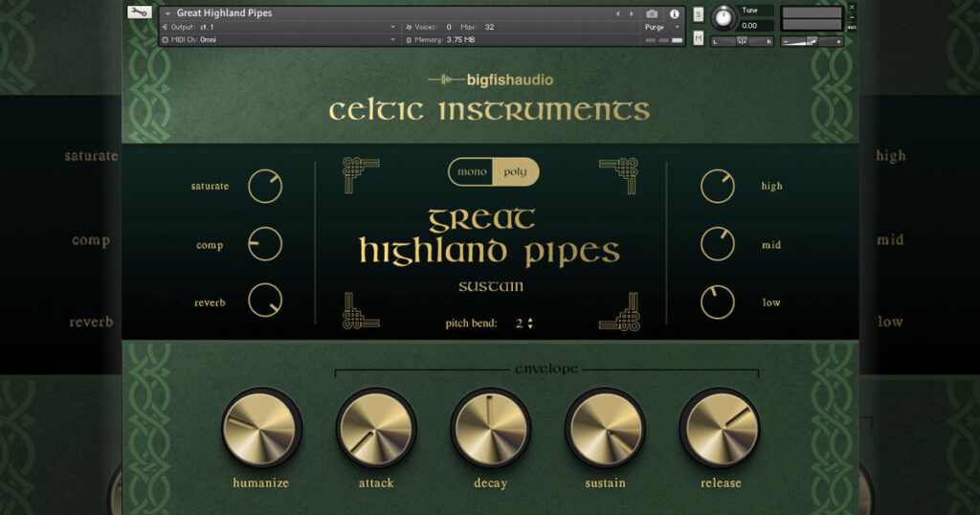Open the wrench instrument edit mode
The image size is (980, 515).
[x=139, y=11]
